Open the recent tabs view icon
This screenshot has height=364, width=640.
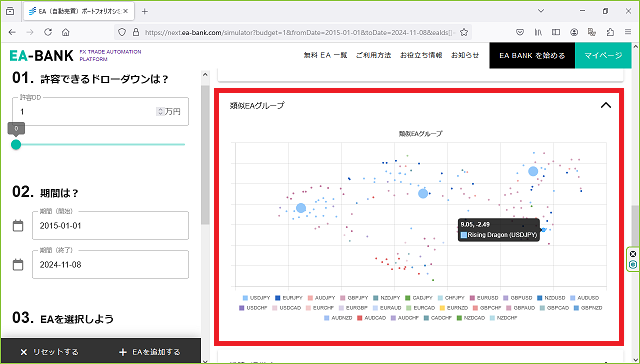(10, 11)
